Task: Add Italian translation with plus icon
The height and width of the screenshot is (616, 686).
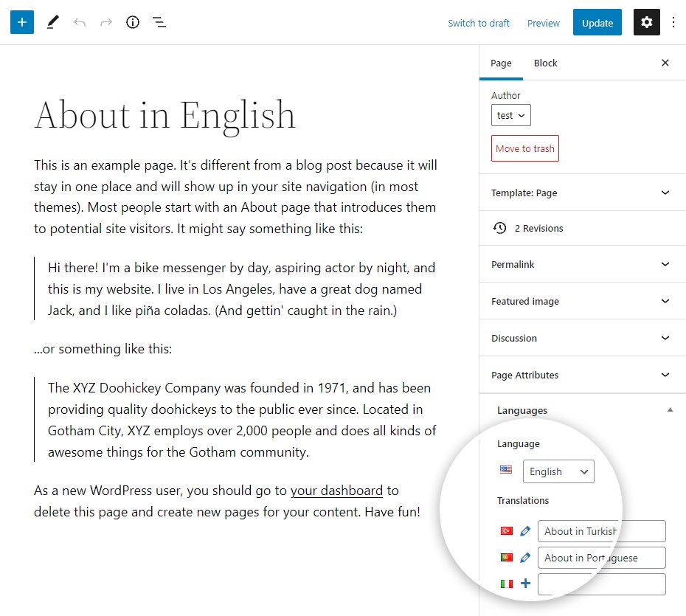Action: pos(525,584)
